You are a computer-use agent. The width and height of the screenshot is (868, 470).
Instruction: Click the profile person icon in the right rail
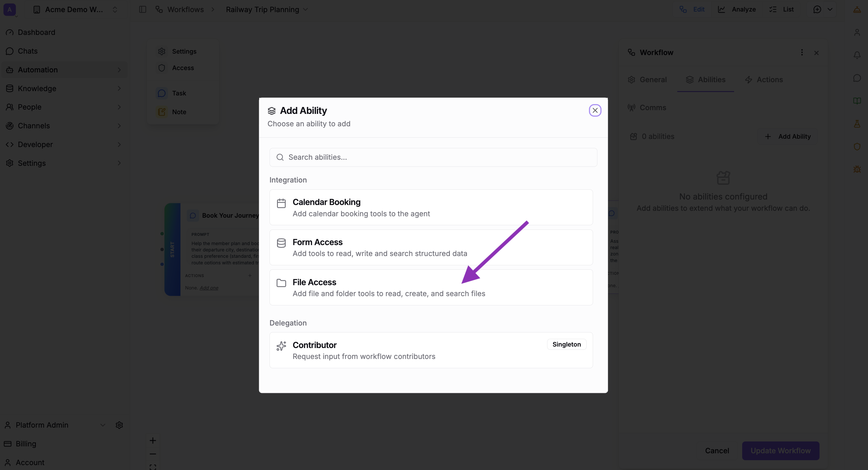858,32
